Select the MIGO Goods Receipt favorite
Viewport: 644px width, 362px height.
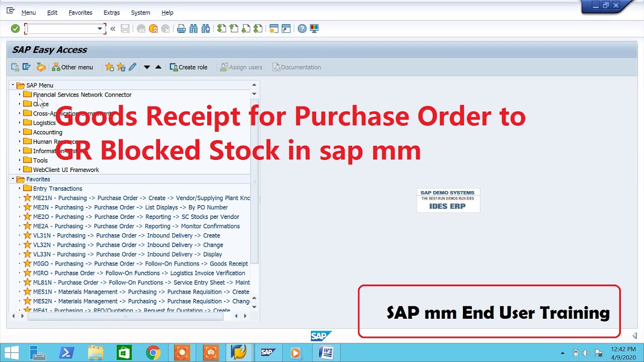coord(140,263)
